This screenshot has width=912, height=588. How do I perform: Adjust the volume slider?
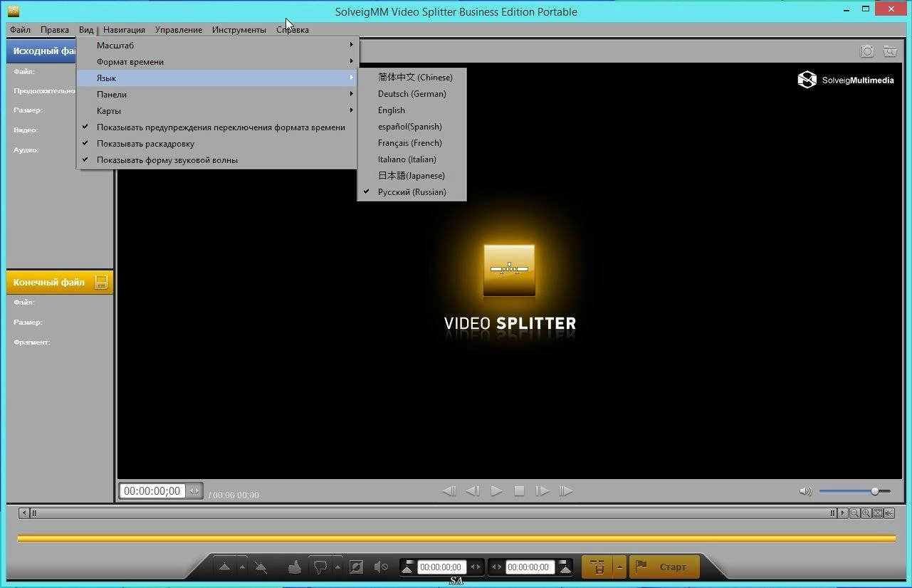[856, 491]
